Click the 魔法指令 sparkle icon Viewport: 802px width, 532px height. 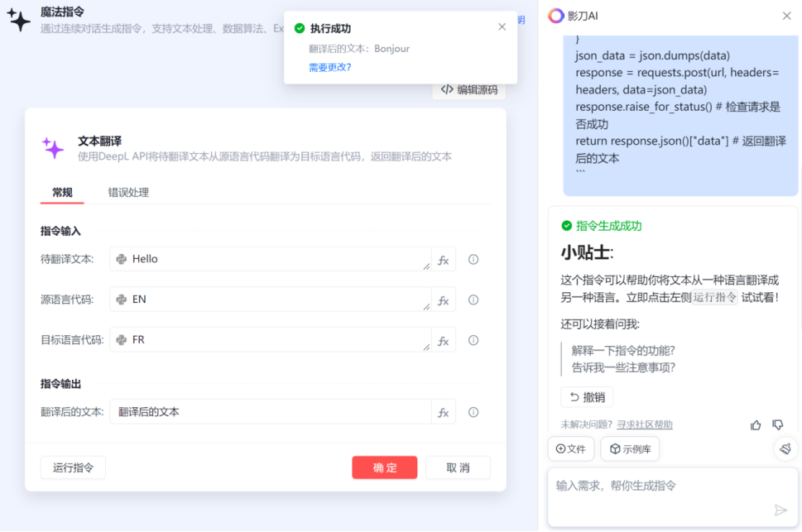(19, 19)
